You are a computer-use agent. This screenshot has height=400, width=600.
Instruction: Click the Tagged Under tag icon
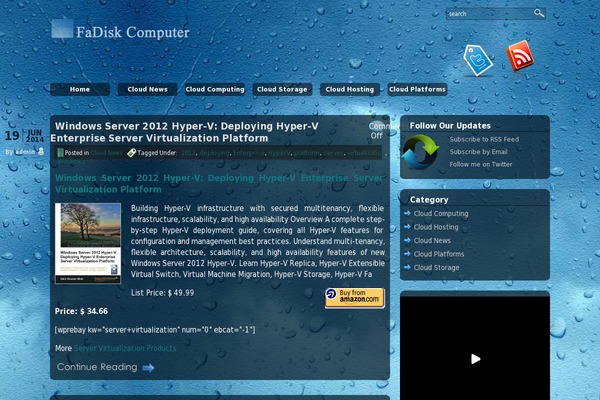pyautogui.click(x=131, y=153)
